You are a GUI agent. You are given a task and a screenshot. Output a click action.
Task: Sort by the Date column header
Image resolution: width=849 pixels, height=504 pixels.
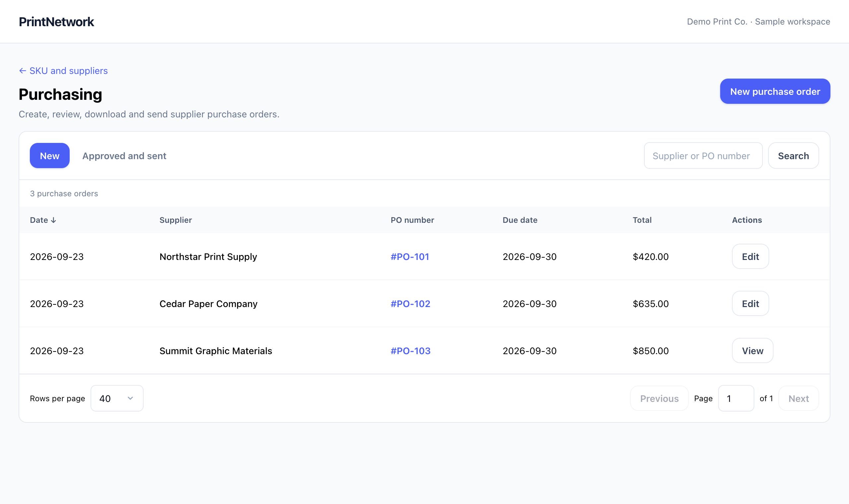pyautogui.click(x=43, y=220)
